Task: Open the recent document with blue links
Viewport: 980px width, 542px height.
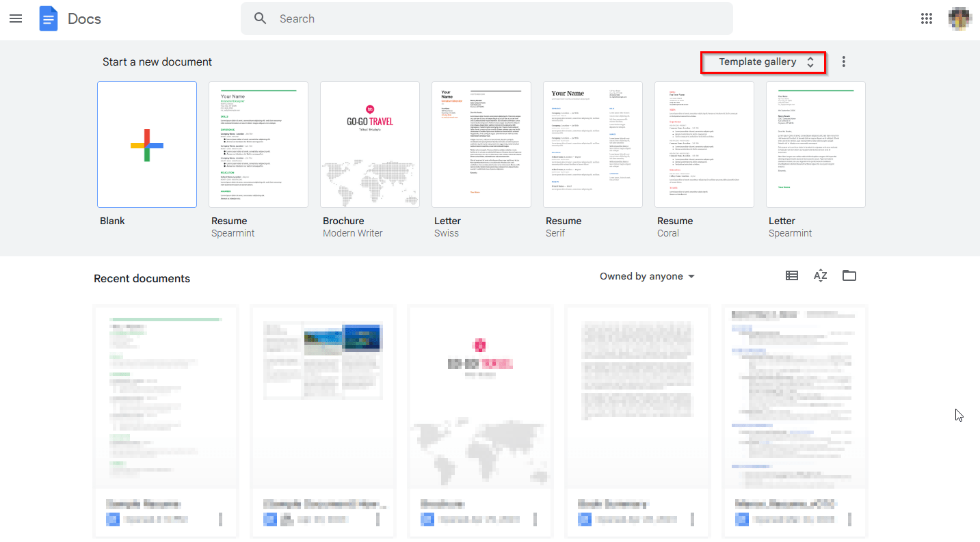Action: [x=795, y=422]
